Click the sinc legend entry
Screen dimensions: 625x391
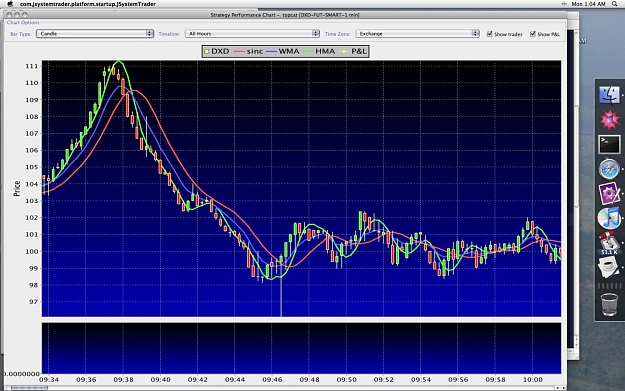tap(249, 51)
